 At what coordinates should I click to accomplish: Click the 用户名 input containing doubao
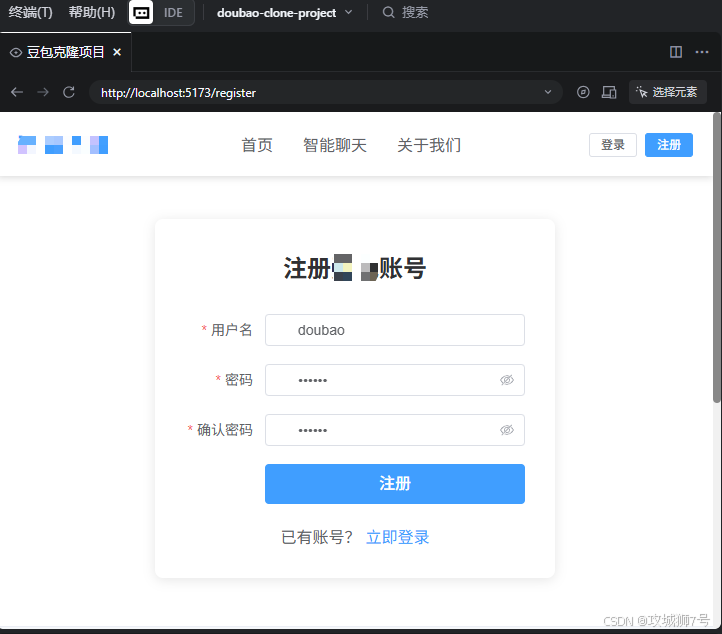[x=395, y=330]
